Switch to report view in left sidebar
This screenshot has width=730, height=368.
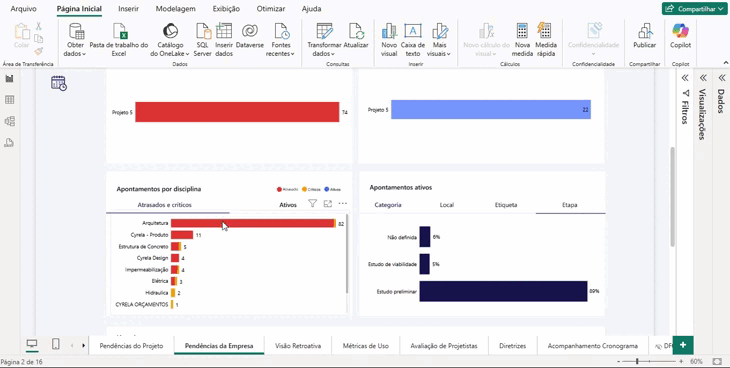9,78
